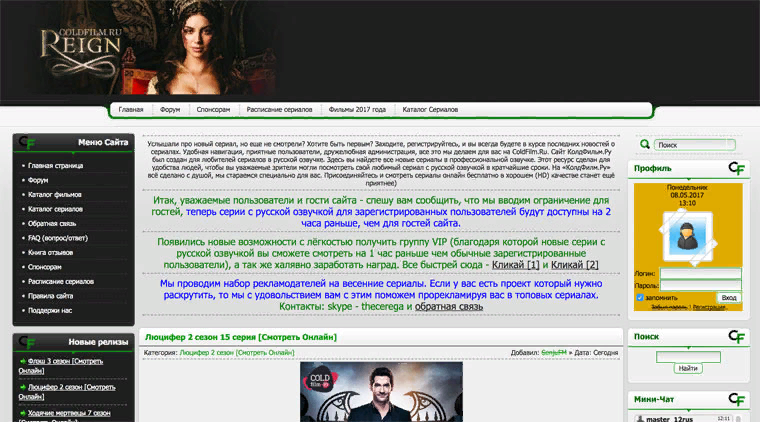Click the CF logo in Новые релизы header

pos(27,342)
